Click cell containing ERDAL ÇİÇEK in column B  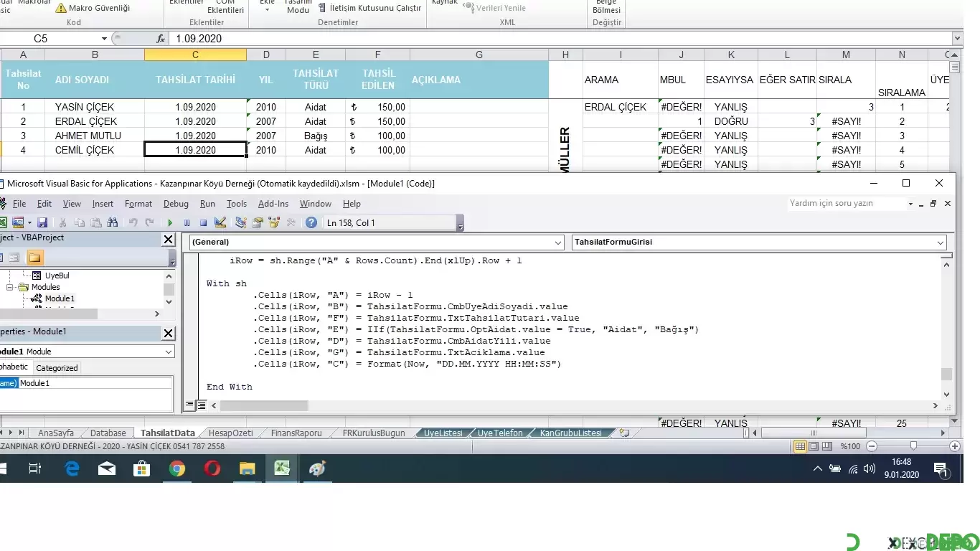94,121
